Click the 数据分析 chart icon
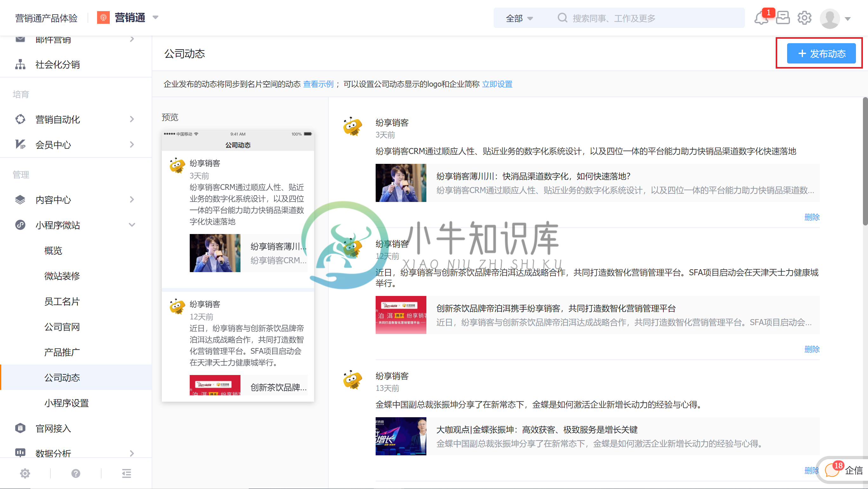This screenshot has height=489, width=868. pyautogui.click(x=20, y=452)
